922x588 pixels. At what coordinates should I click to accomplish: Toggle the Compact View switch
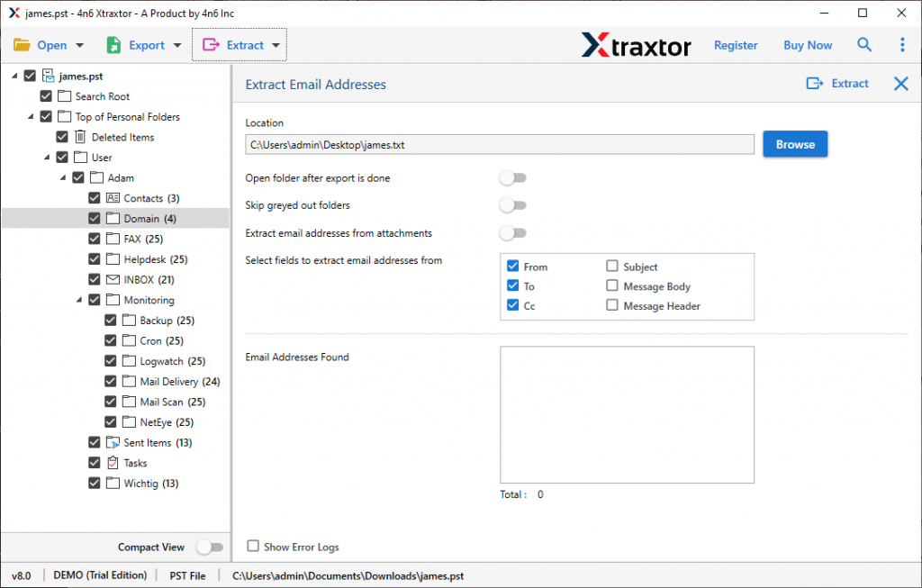click(210, 547)
